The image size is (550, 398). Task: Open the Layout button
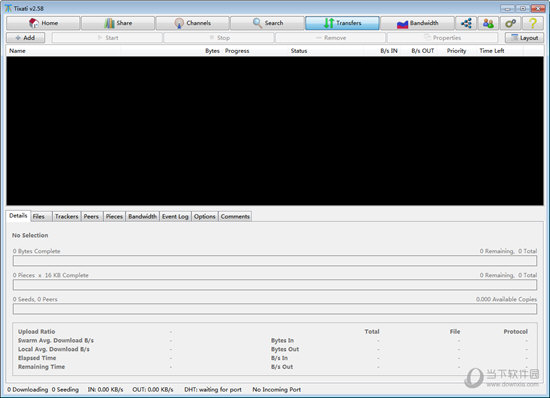pos(524,38)
